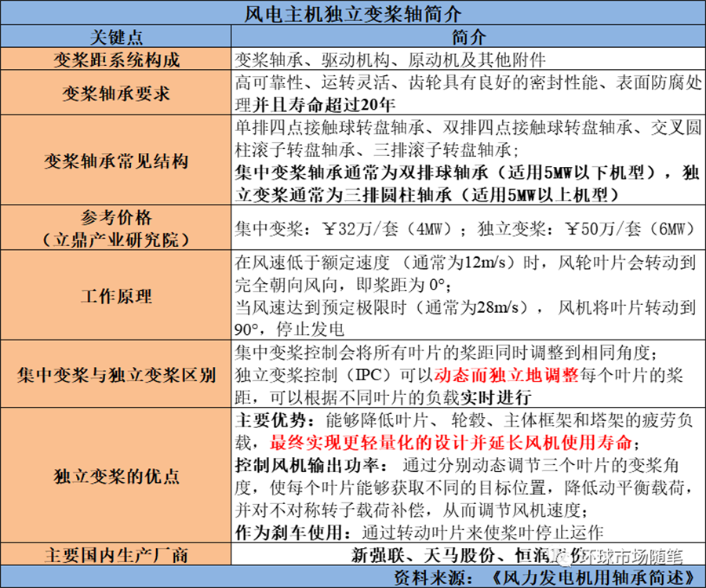Viewport: 706px width, 588px height.
Task: Click the "参考价格（立鼎产业研究院）" label cell
Action: point(116,227)
